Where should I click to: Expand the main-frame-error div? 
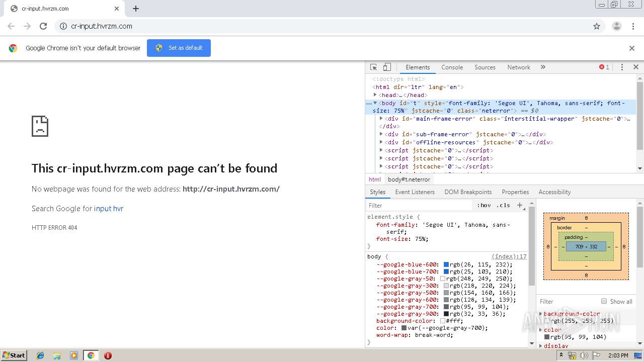pyautogui.click(x=381, y=118)
